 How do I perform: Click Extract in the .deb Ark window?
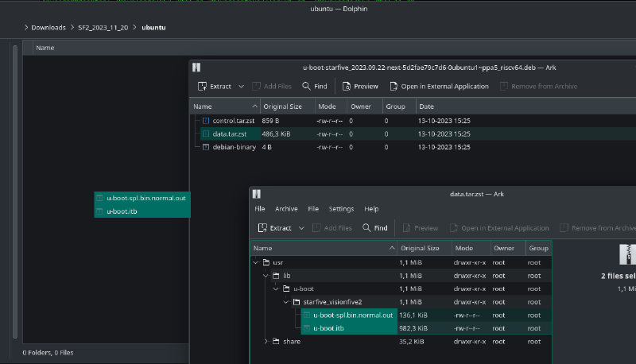214,86
